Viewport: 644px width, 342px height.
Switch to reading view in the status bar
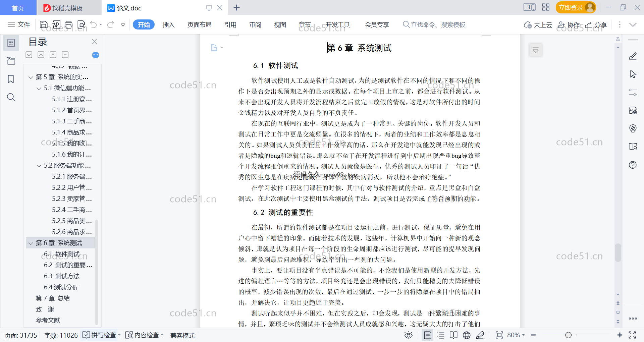[453, 335]
